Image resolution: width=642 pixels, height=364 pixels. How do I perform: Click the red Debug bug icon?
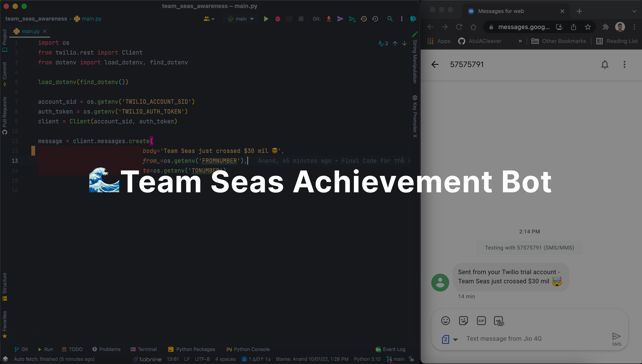point(278,19)
